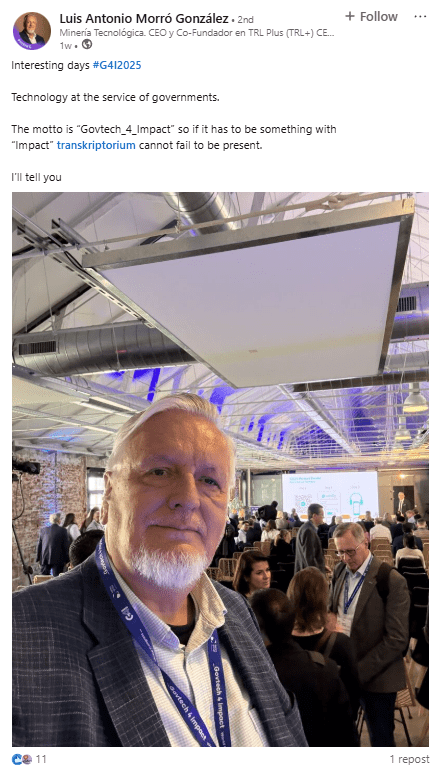Click the "I'll tell you" line

coord(36,177)
